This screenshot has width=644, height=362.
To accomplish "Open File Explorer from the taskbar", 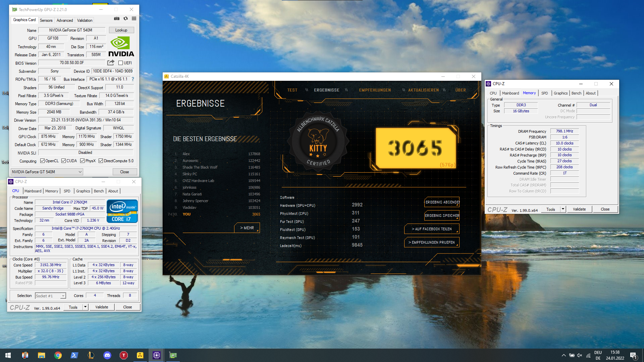I will pyautogui.click(x=41, y=355).
